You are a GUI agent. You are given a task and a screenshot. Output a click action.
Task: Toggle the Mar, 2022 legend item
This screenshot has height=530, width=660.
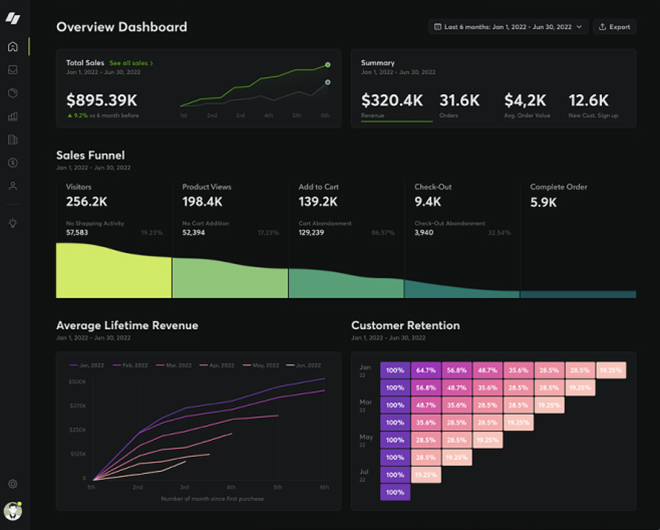(x=174, y=365)
